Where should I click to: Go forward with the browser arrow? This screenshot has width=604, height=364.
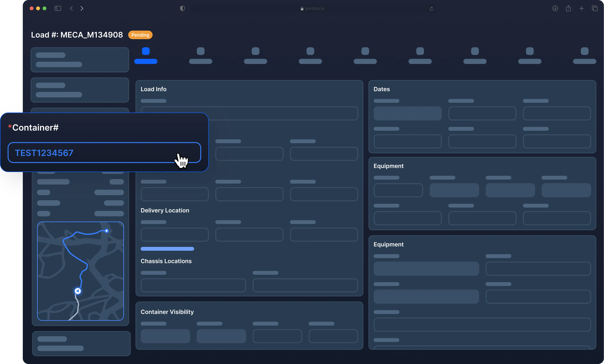(x=82, y=9)
